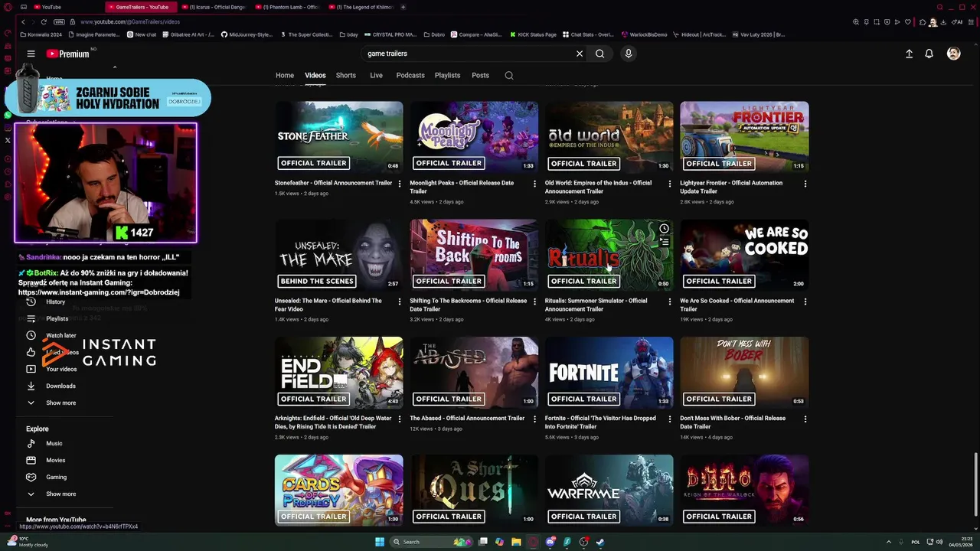Open the YouTube hamburger guide menu
This screenshot has width=980, height=551.
[31, 54]
